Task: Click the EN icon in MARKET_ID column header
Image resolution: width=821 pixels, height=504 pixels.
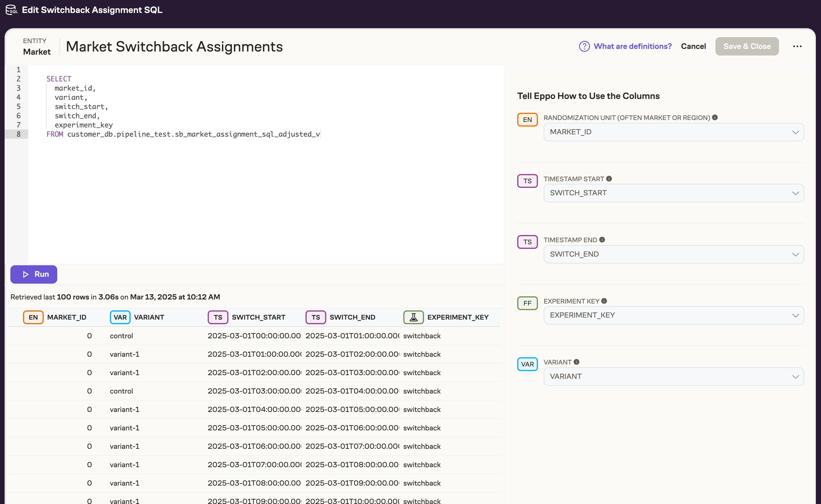Action: pyautogui.click(x=33, y=317)
